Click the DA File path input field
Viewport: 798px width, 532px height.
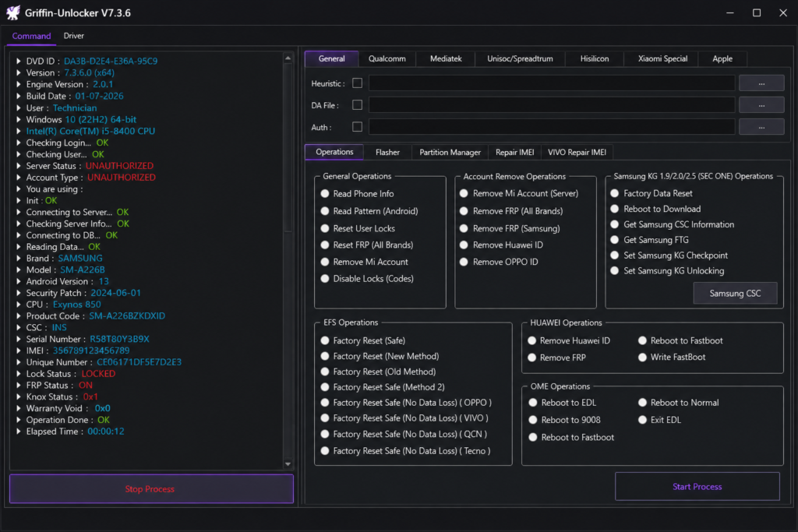click(552, 105)
